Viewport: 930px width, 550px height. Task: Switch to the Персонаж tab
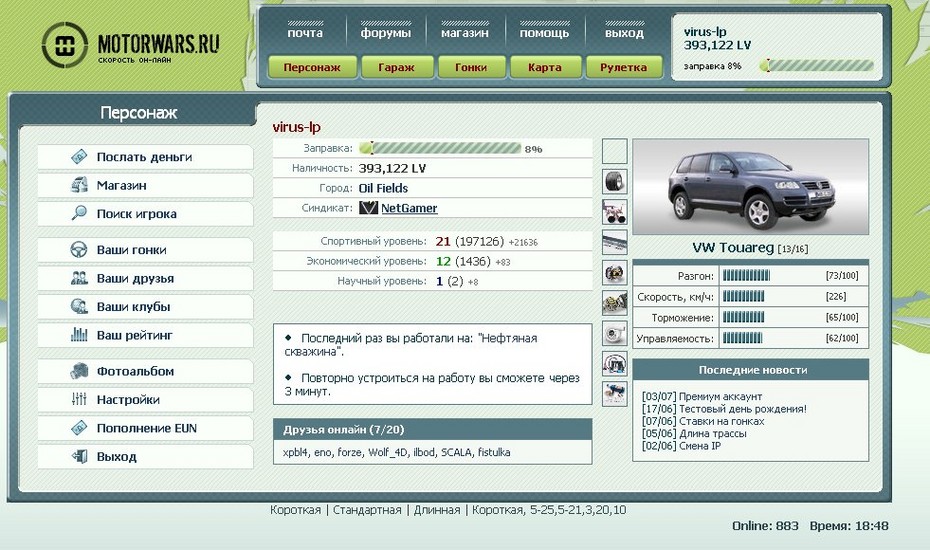coord(312,67)
